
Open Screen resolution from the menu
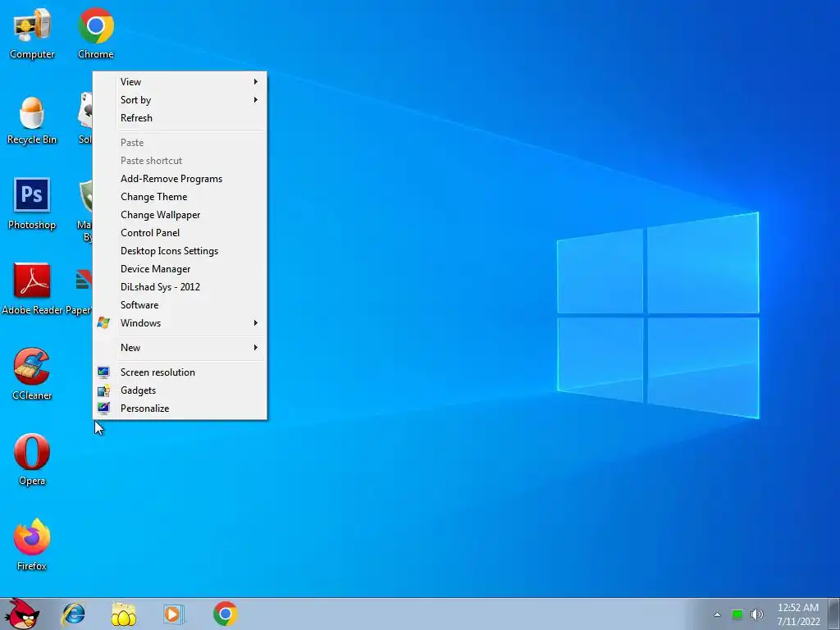click(x=180, y=372)
